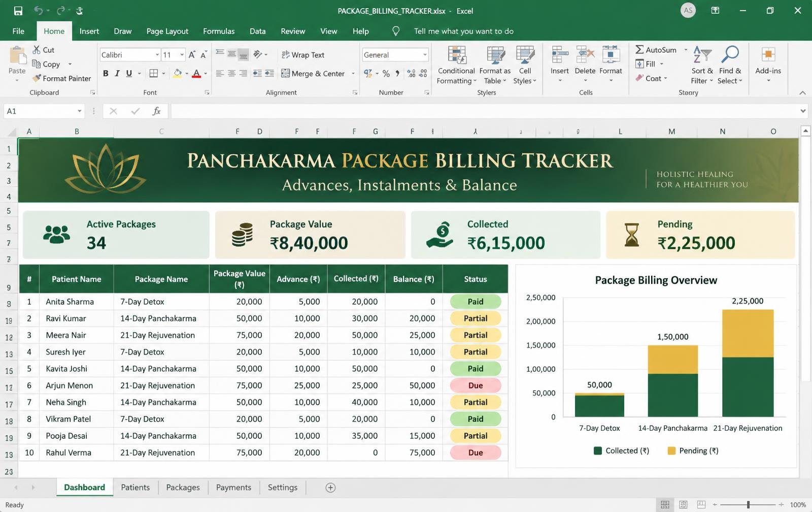812x512 pixels.
Task: Add a new sheet with the plus icon
Action: click(x=330, y=488)
